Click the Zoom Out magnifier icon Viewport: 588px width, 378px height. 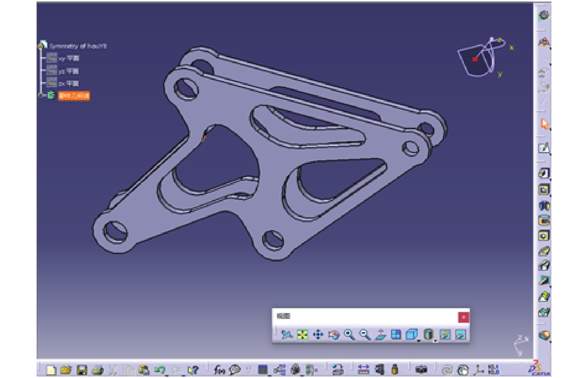(x=364, y=334)
